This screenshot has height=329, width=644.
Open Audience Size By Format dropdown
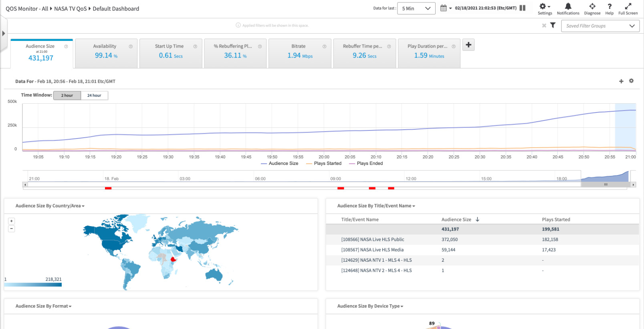click(44, 306)
